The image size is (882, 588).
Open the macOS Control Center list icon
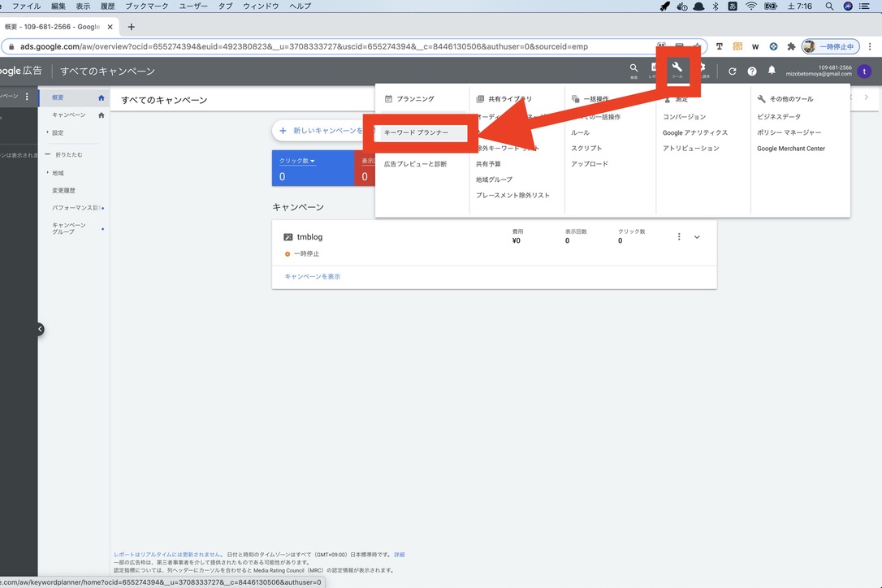[865, 6]
